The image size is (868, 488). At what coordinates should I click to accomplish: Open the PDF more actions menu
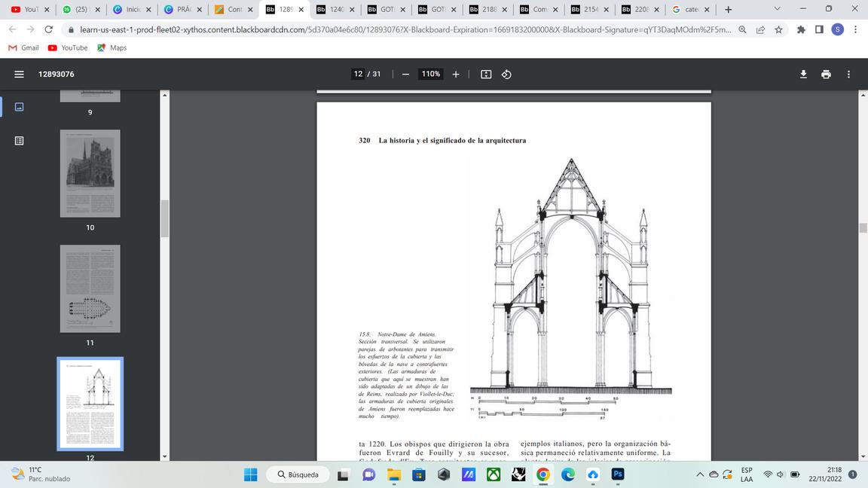pyautogui.click(x=848, y=74)
